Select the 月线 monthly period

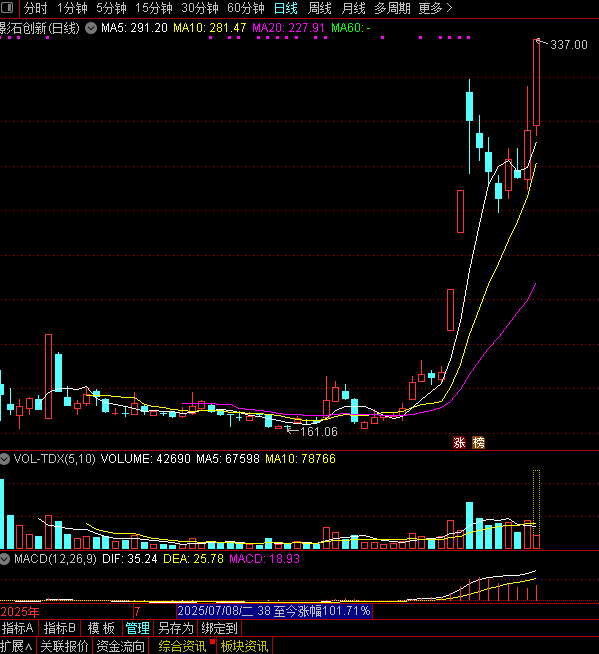point(353,8)
